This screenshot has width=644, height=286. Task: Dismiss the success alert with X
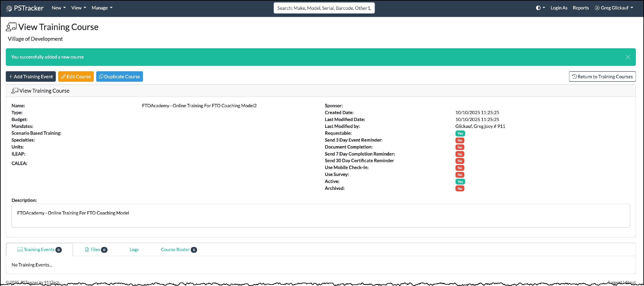(628, 57)
